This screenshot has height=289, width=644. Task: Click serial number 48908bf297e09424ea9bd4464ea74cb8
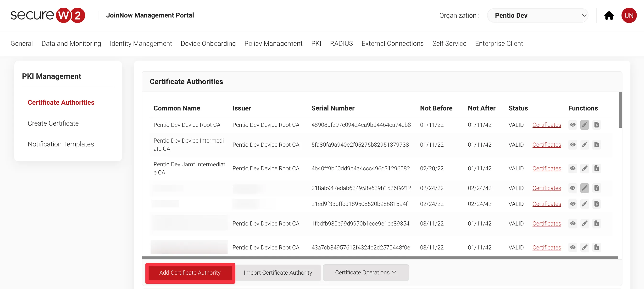(361, 125)
